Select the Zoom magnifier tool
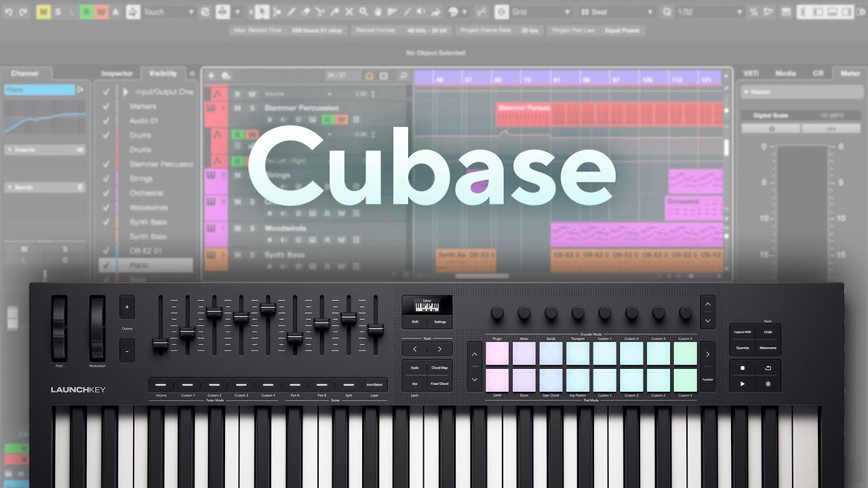This screenshot has height=488, width=868. click(363, 12)
